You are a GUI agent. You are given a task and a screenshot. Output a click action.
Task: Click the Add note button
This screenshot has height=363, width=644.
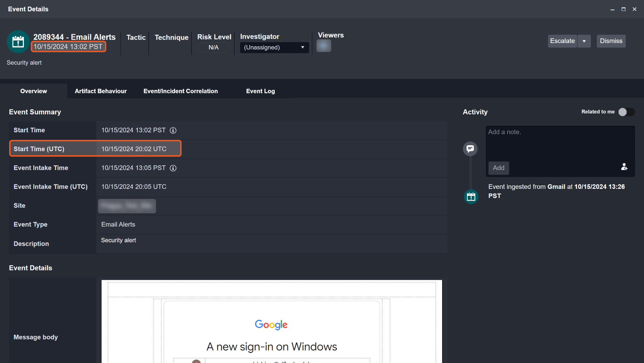tap(498, 168)
